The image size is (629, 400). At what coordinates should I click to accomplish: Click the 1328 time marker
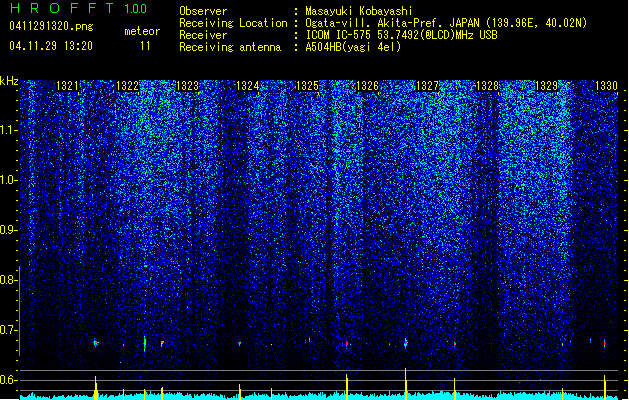pos(487,86)
